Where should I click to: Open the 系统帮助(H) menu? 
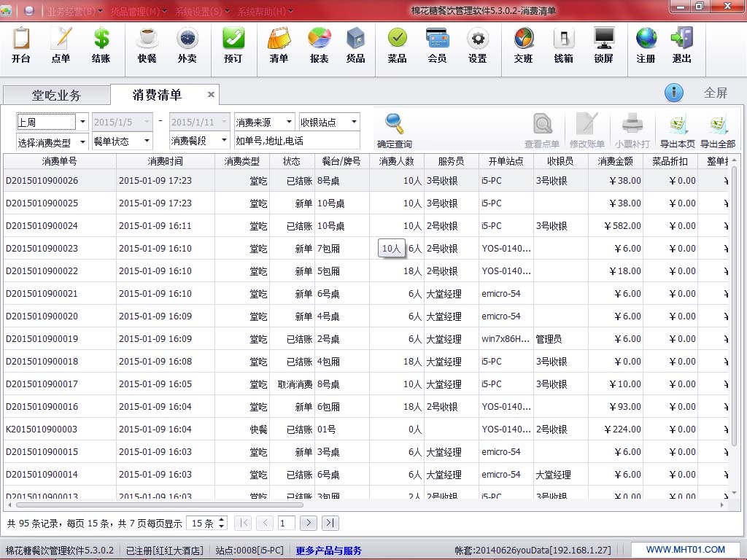[x=266, y=11]
